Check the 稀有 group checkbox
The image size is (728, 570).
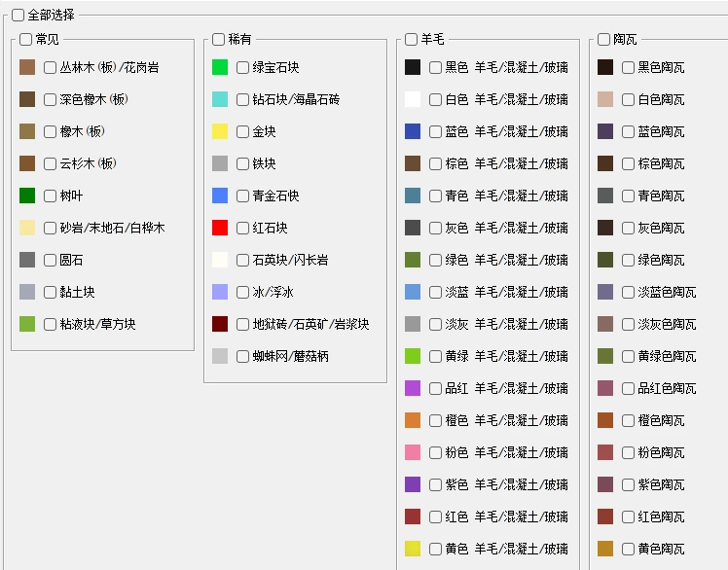(x=219, y=39)
